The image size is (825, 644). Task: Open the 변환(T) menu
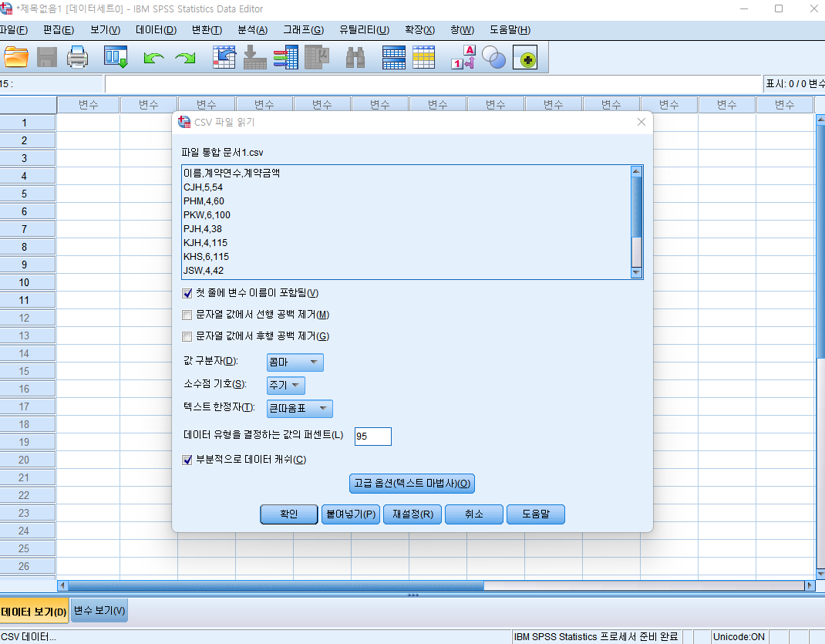[x=207, y=30]
